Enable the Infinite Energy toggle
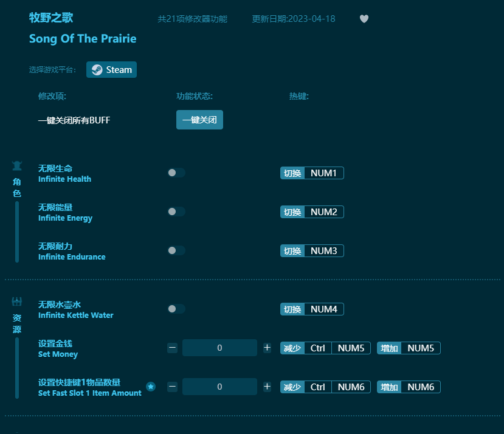The height and width of the screenshot is (434, 504). (176, 212)
